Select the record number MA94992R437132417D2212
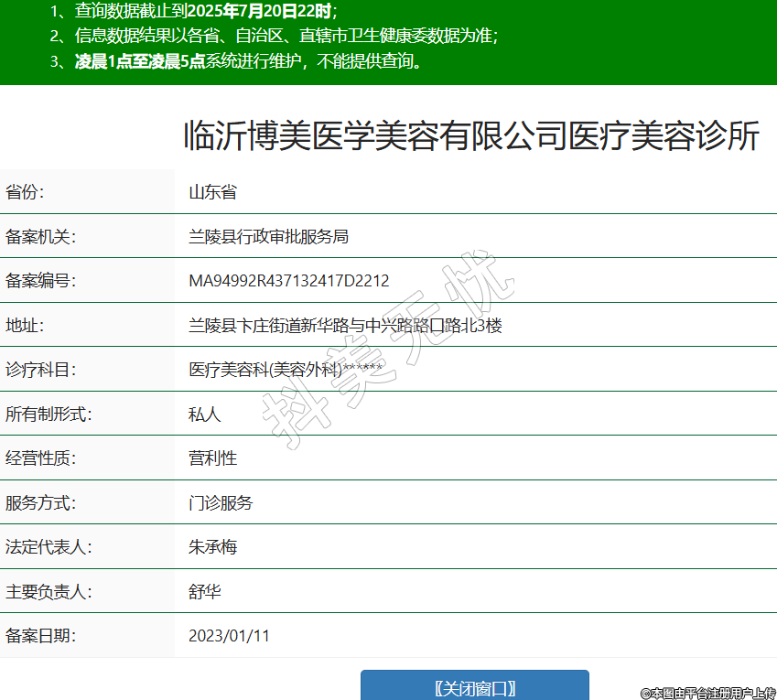777x700 pixels. tap(288, 281)
